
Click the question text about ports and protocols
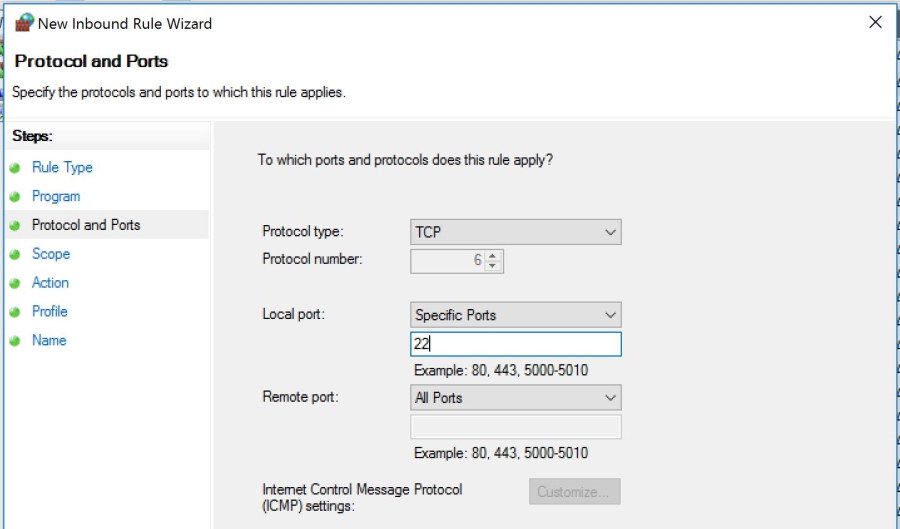click(x=405, y=160)
